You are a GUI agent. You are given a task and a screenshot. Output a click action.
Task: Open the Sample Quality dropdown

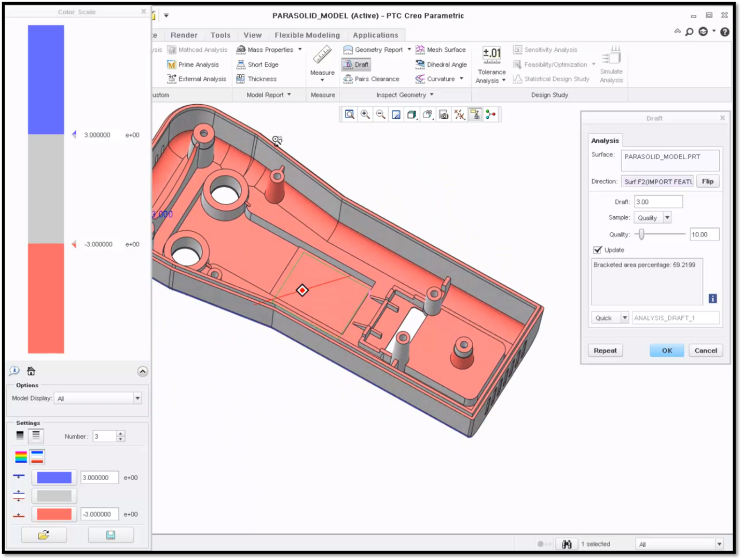click(667, 218)
